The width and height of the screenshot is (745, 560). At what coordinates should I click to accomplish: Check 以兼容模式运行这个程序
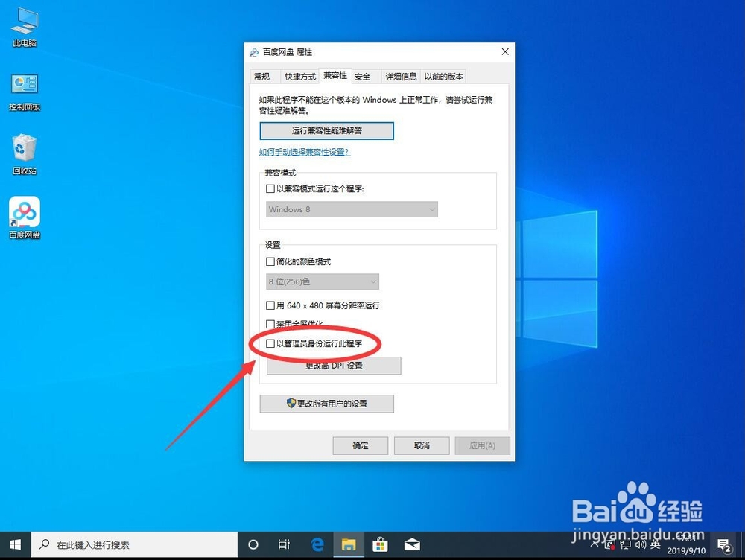click(x=270, y=188)
